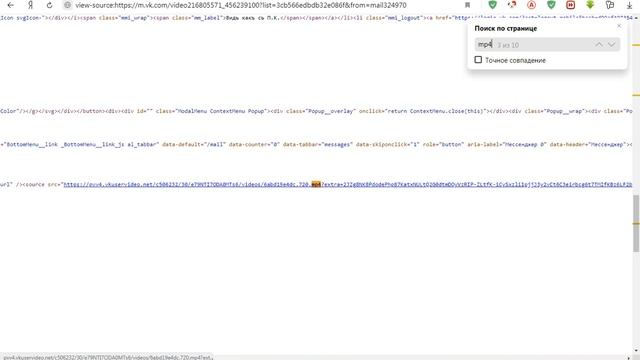This screenshot has width=640, height=360.
Task: Open the extensions puzzle menu icon
Action: coord(610,5)
